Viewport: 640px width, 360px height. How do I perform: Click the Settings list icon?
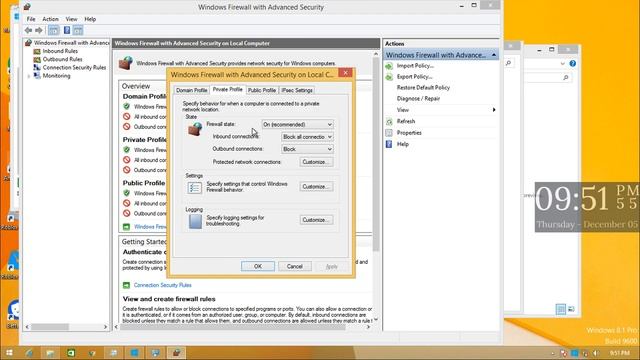point(194,188)
